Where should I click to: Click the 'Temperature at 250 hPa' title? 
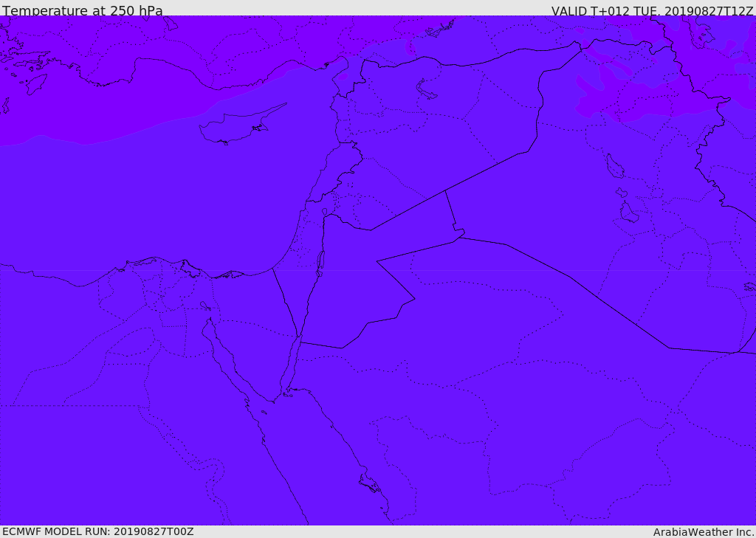tap(83, 10)
